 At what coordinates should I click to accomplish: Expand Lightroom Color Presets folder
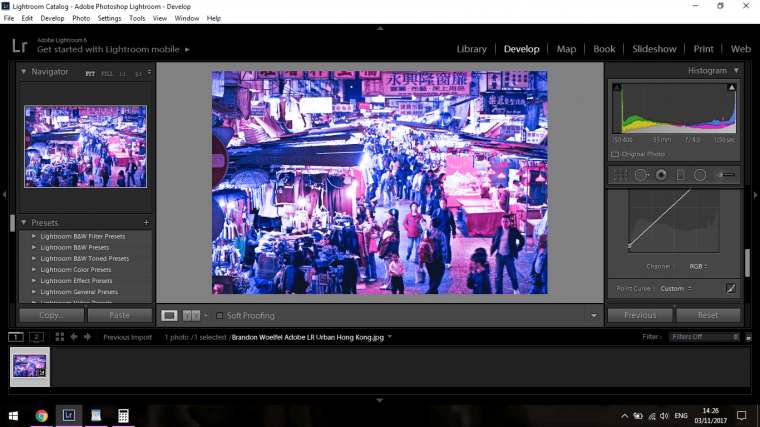tap(34, 269)
